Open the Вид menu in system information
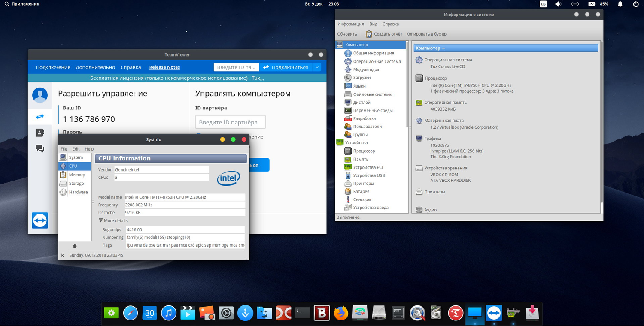This screenshot has height=326, width=644. coord(373,24)
